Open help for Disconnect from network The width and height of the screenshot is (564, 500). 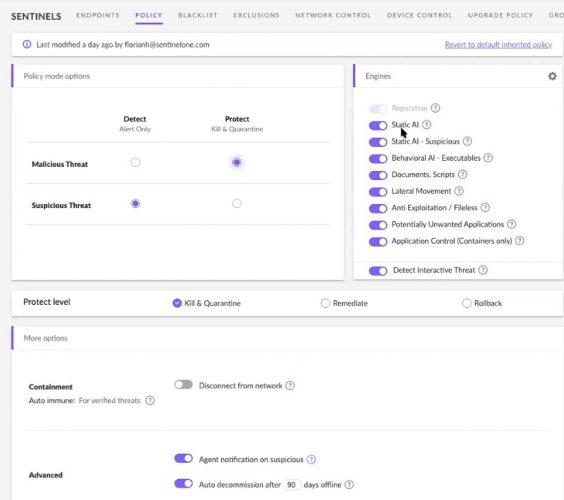[x=290, y=386]
